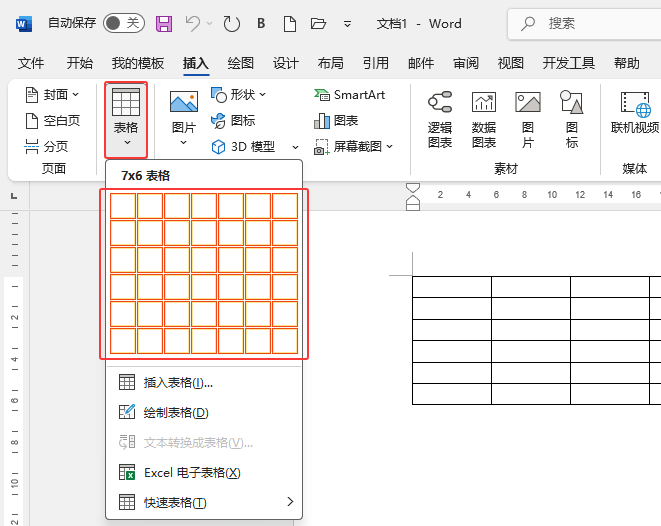The width and height of the screenshot is (661, 526).
Task: Select the top-left cell of the table grid
Action: point(123,206)
